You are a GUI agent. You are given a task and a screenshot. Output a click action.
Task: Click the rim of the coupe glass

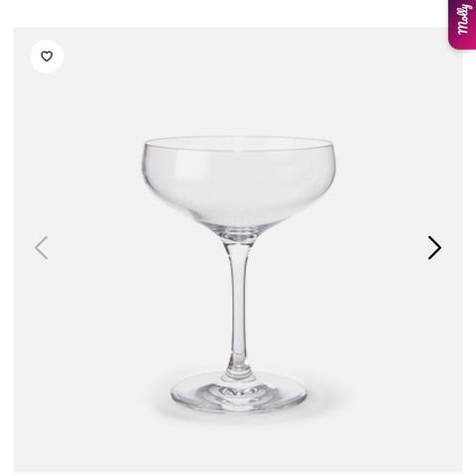click(x=239, y=143)
